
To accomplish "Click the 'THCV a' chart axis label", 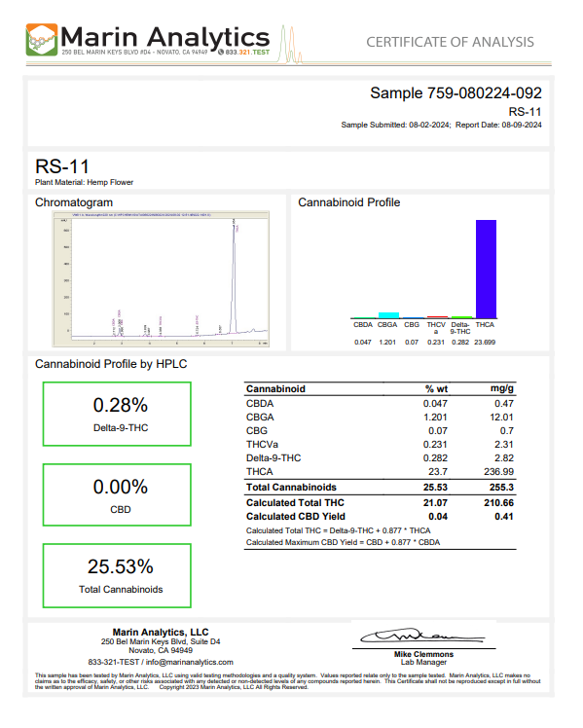I will 436,328.
